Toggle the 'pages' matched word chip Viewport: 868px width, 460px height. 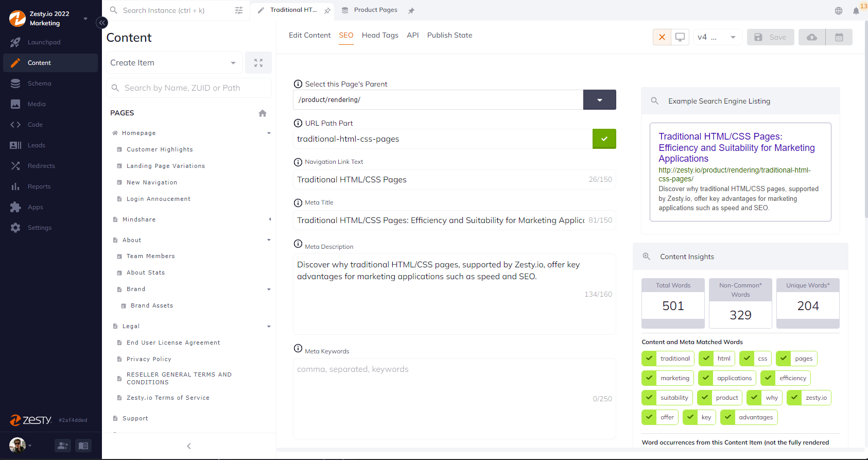tap(796, 359)
